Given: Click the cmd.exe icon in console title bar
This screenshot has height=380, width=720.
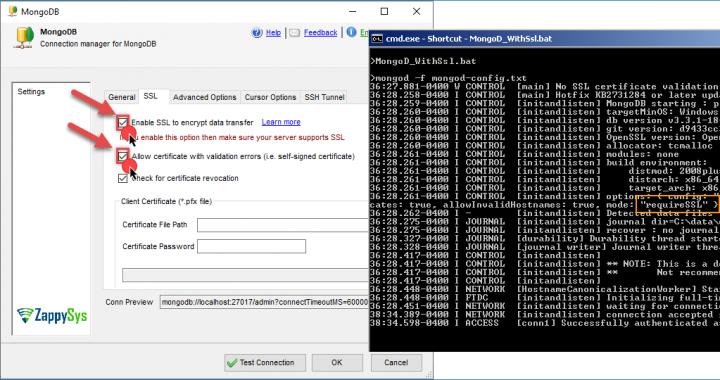Looking at the screenshot, I should (x=377, y=39).
